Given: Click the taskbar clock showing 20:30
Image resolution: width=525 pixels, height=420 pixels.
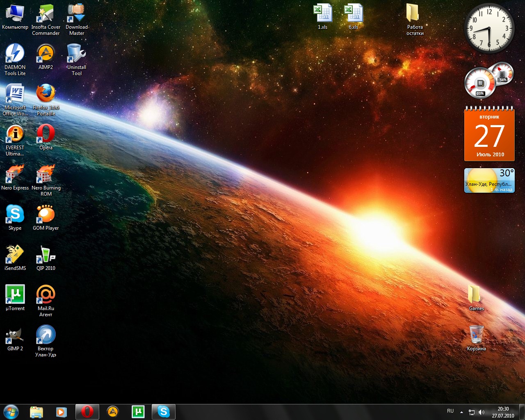Looking at the screenshot, I should (x=503, y=412).
